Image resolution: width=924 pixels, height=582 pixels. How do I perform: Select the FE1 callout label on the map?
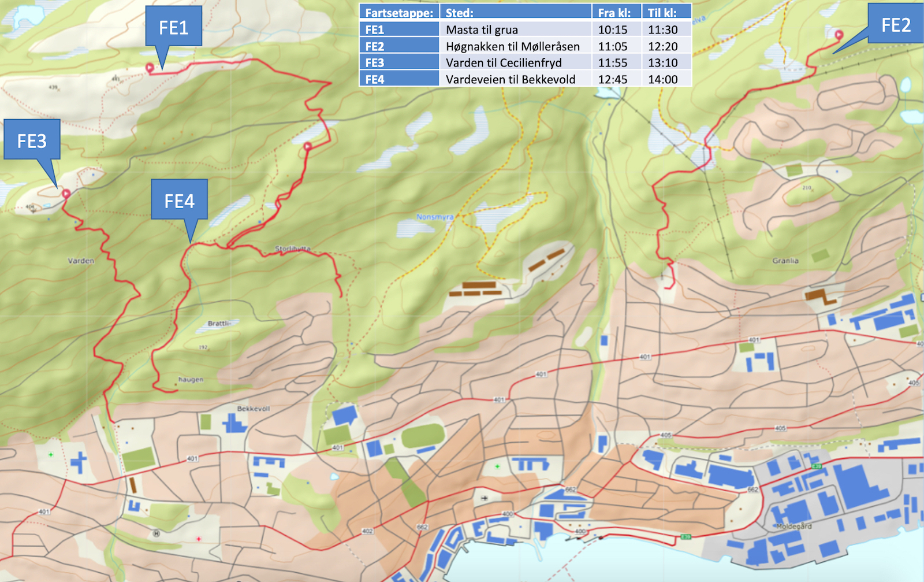pyautogui.click(x=173, y=27)
